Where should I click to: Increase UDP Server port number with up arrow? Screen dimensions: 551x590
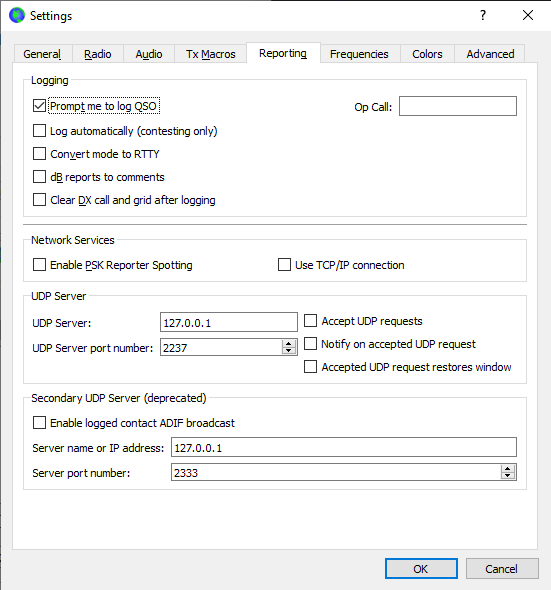(x=289, y=344)
